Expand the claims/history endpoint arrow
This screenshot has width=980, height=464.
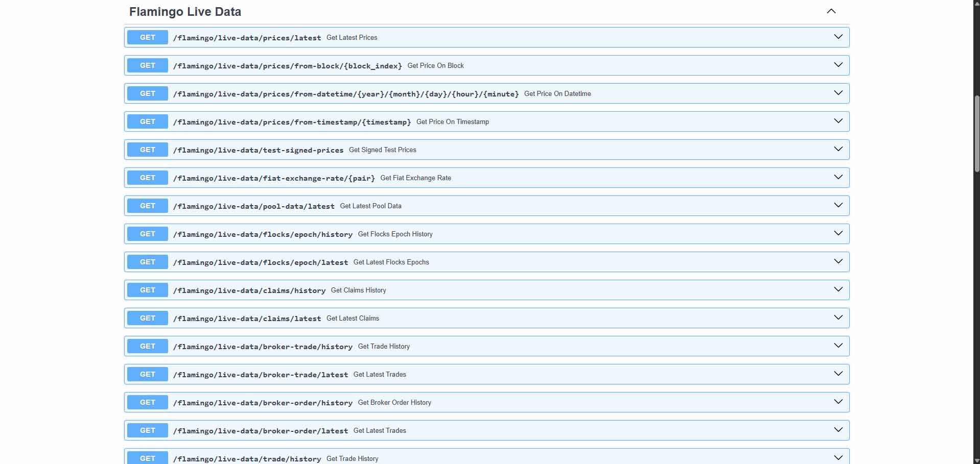(838, 289)
